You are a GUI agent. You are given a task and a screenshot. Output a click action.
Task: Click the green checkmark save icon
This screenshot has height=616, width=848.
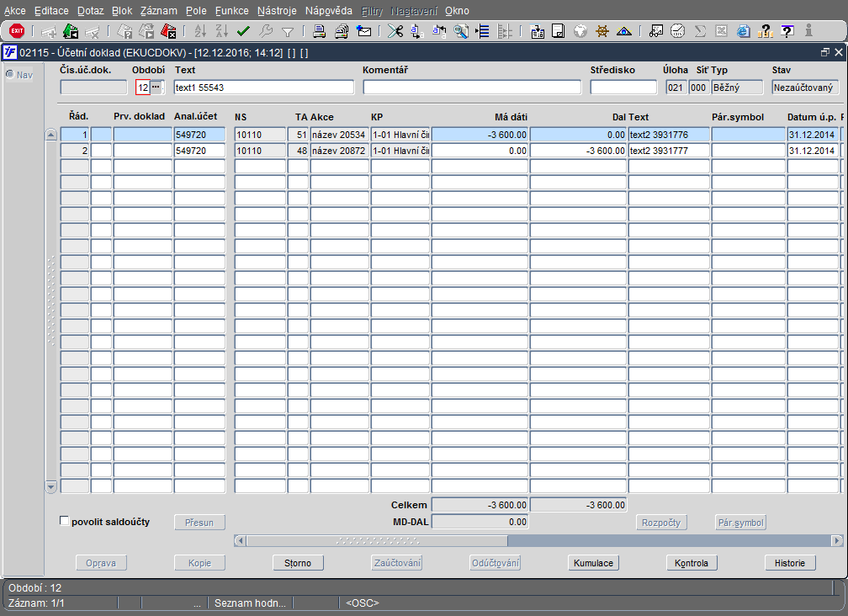(243, 31)
